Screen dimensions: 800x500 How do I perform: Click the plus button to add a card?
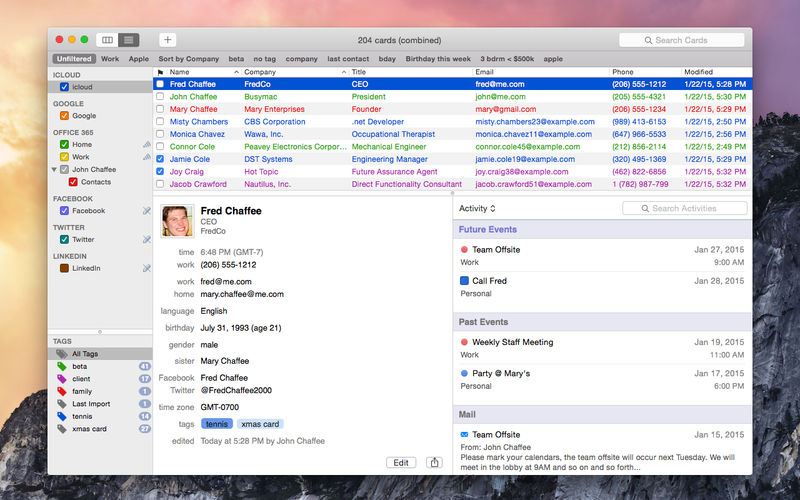(168, 40)
